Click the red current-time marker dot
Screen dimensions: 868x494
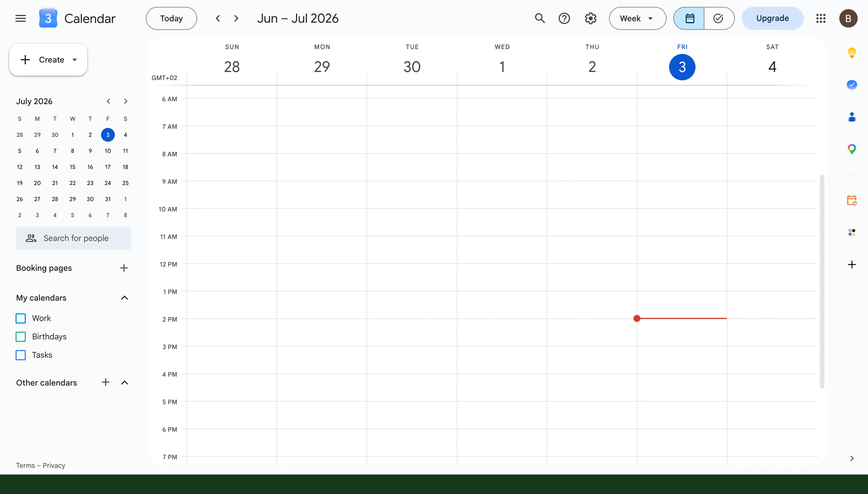click(637, 318)
